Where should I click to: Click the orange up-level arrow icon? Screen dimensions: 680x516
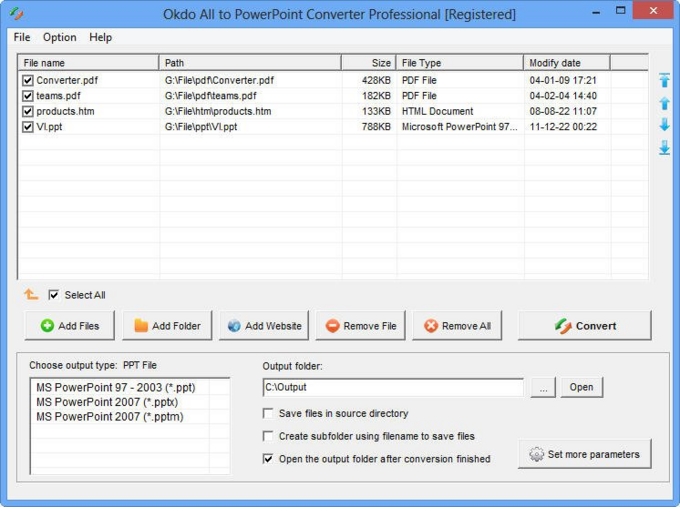tap(31, 295)
